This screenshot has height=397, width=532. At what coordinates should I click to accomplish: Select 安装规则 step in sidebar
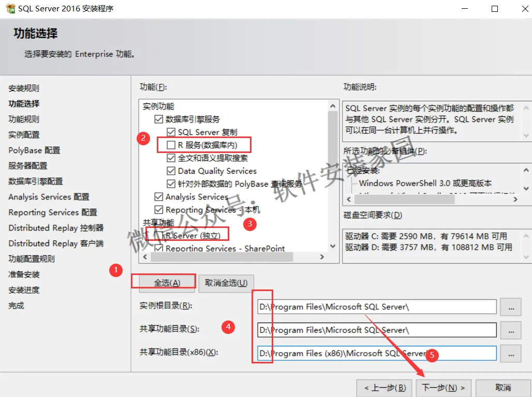(24, 88)
